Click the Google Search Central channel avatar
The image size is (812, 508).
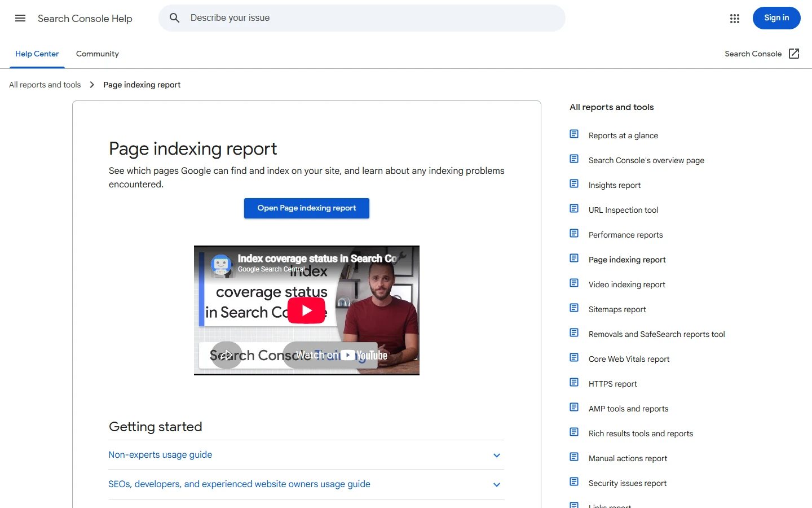pyautogui.click(x=221, y=265)
